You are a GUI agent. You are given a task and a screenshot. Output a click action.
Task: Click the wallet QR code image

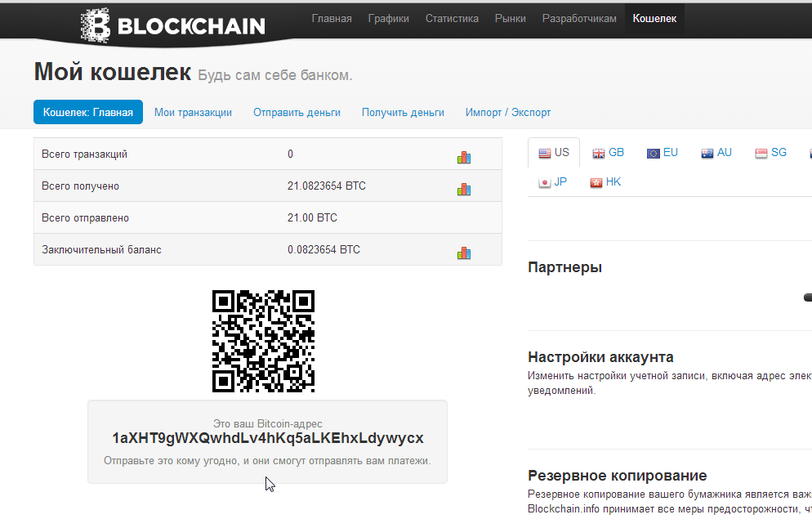264,342
